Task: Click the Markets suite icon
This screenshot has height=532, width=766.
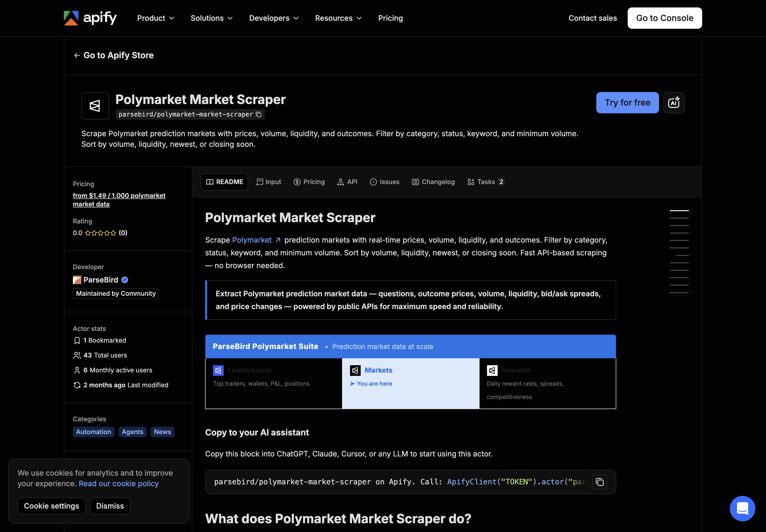Action: coord(355,370)
